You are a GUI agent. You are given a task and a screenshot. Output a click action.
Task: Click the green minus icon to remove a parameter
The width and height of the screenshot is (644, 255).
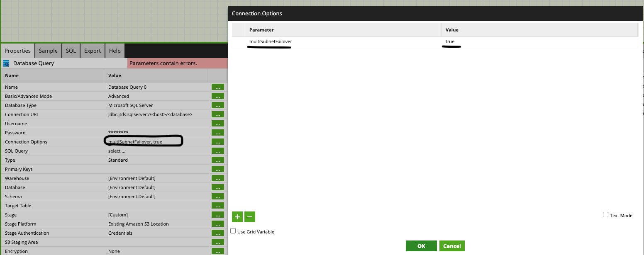click(x=249, y=217)
